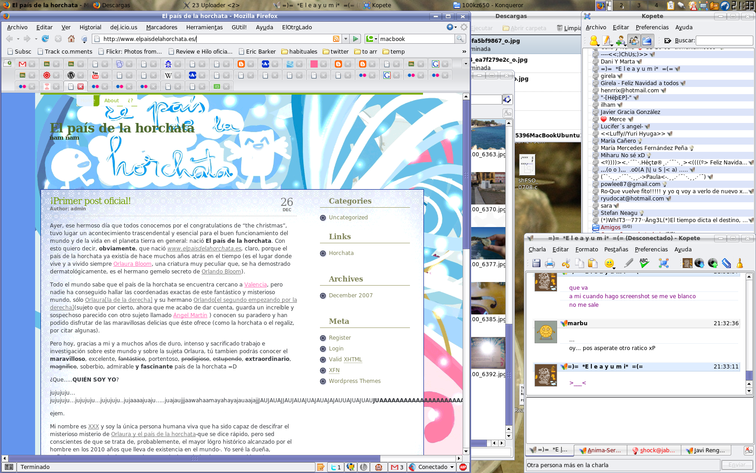
Task: Open the Pestañas menu in chat window
Action: 616,249
